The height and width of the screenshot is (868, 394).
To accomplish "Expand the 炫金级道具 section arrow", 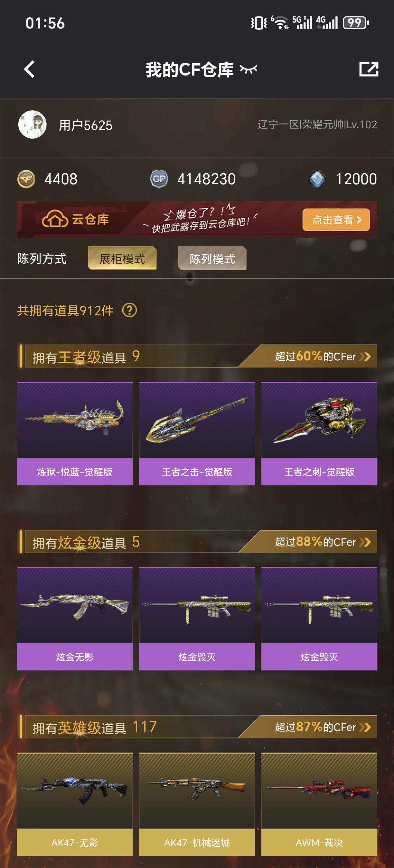I will point(365,542).
